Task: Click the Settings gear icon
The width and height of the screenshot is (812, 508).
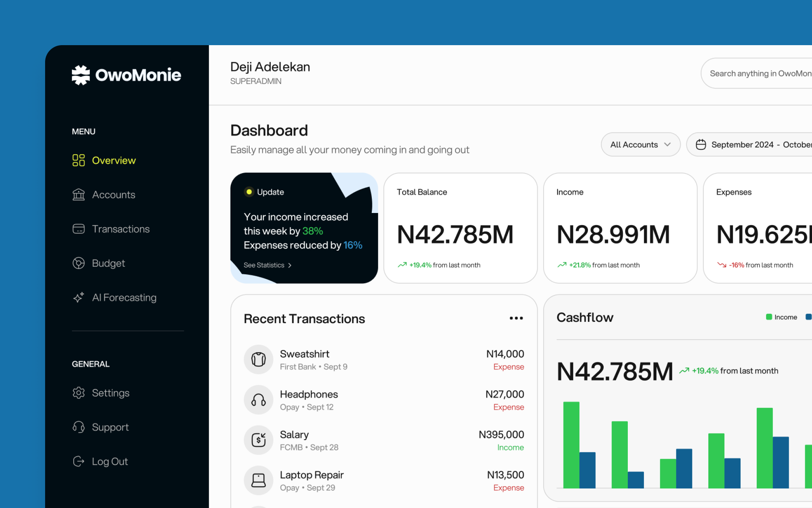Action: tap(79, 393)
